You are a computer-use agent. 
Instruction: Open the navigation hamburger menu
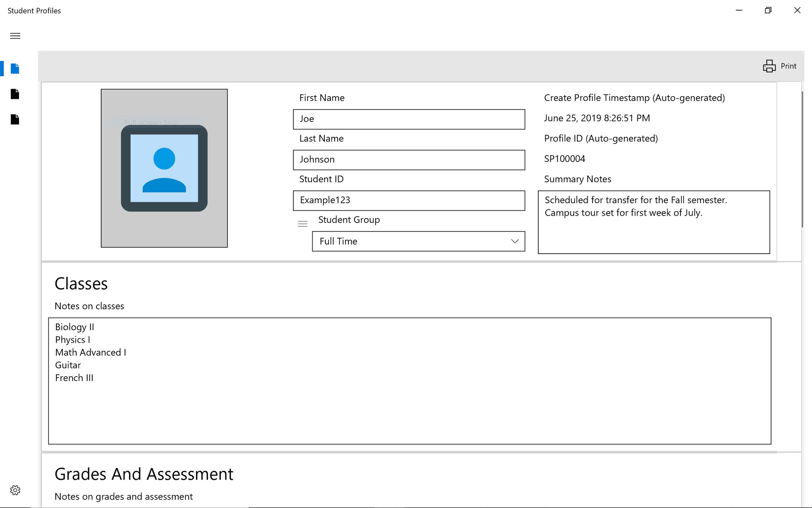click(x=15, y=36)
